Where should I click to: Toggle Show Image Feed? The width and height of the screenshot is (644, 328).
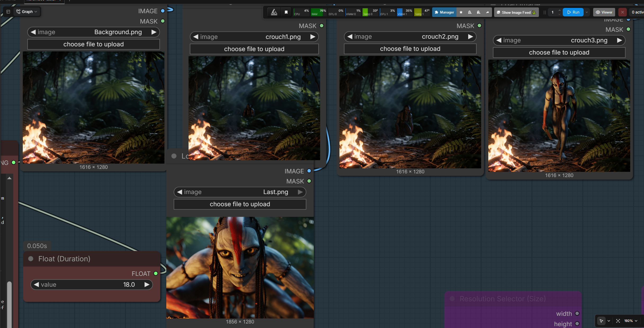[516, 12]
